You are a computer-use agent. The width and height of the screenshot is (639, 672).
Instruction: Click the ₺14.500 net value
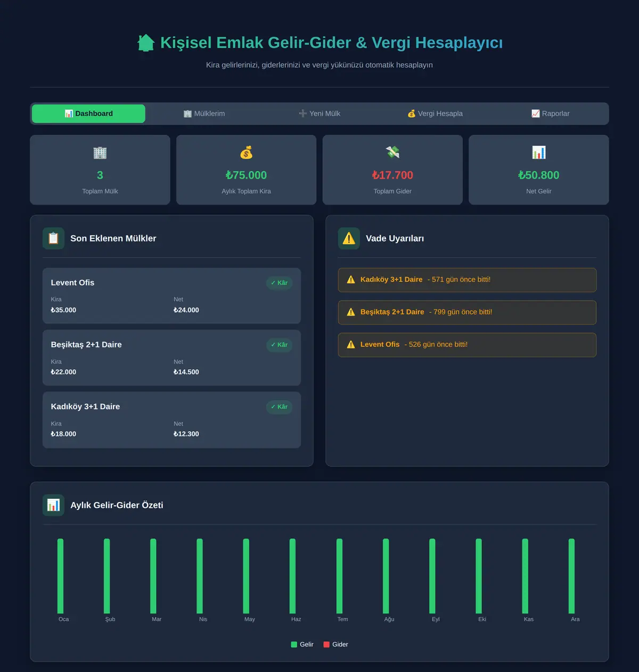pos(186,372)
